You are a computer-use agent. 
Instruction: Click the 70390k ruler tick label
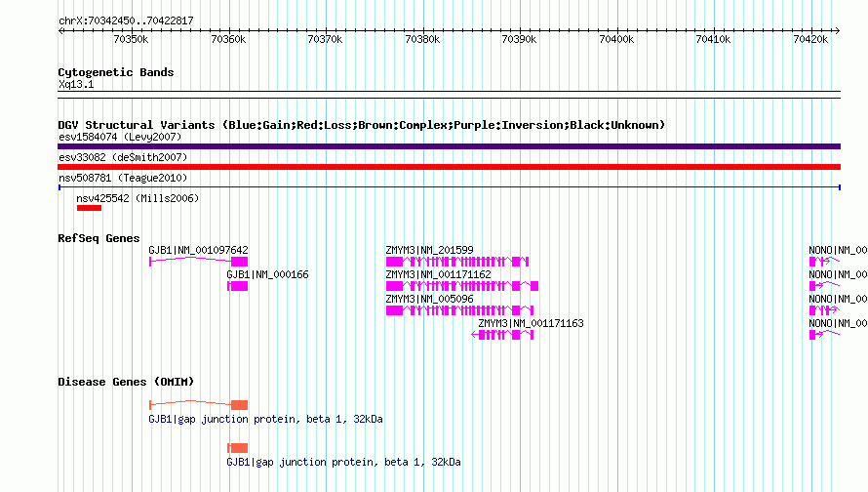tap(519, 39)
